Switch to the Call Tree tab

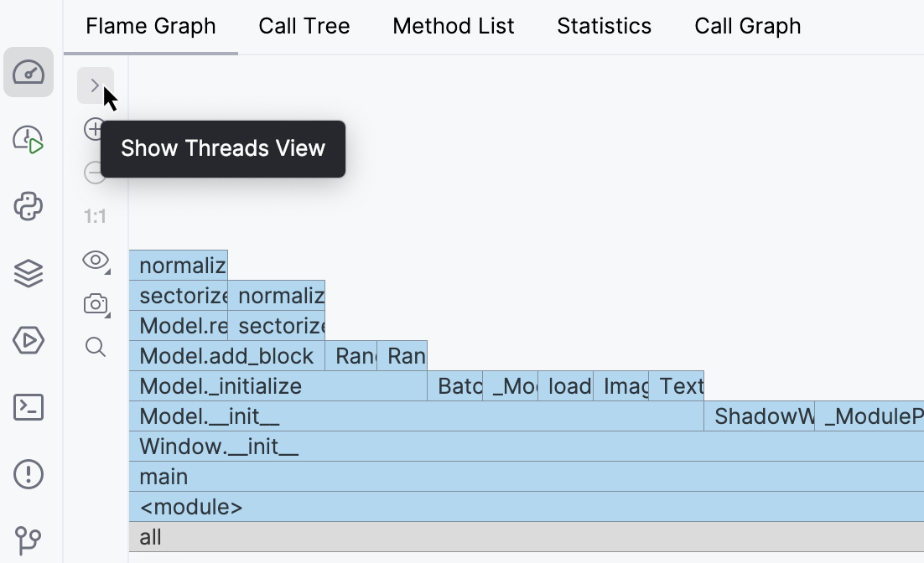(304, 26)
